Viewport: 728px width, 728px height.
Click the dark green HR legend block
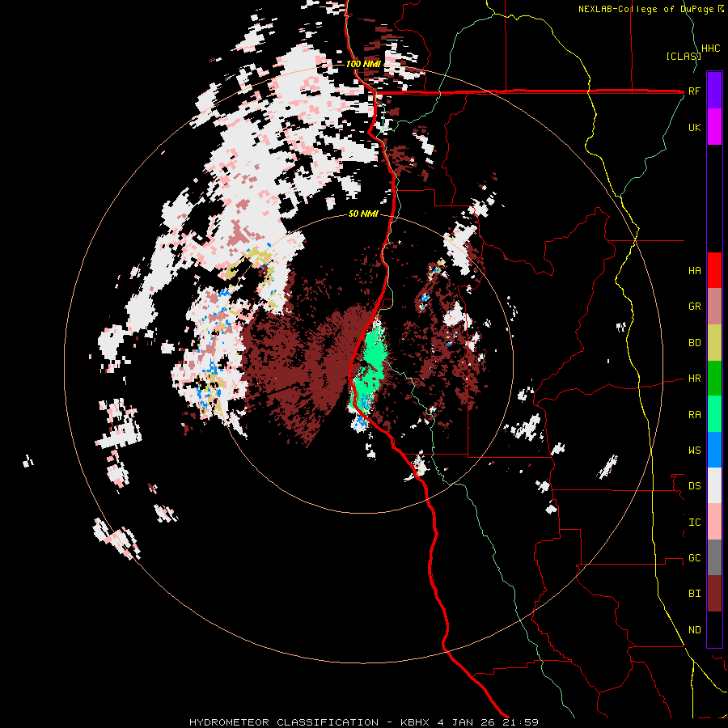[714, 379]
